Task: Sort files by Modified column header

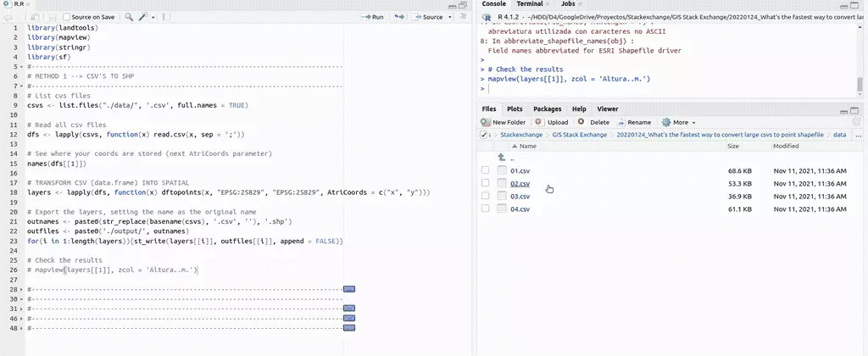Action: click(786, 146)
